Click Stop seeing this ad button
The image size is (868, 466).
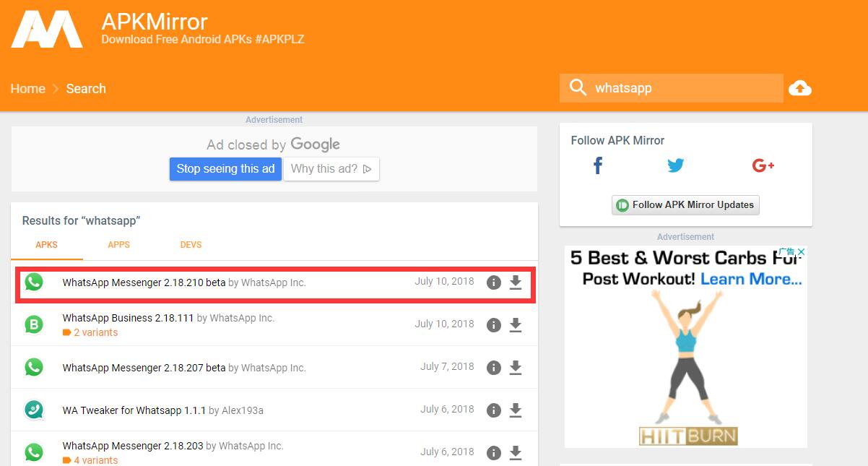coord(225,169)
